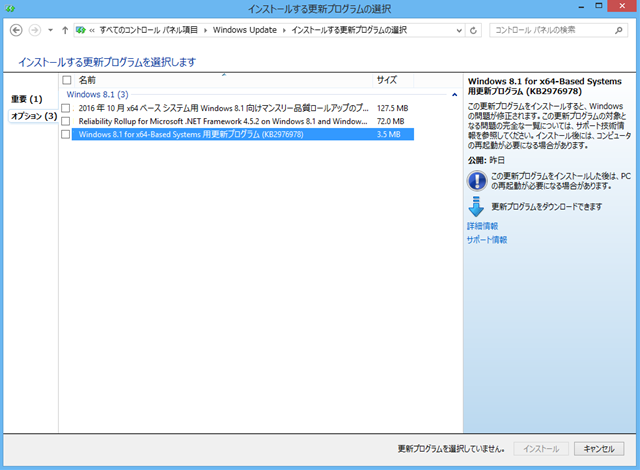Click the search magnifier icon
The width and height of the screenshot is (640, 470).
[618, 30]
